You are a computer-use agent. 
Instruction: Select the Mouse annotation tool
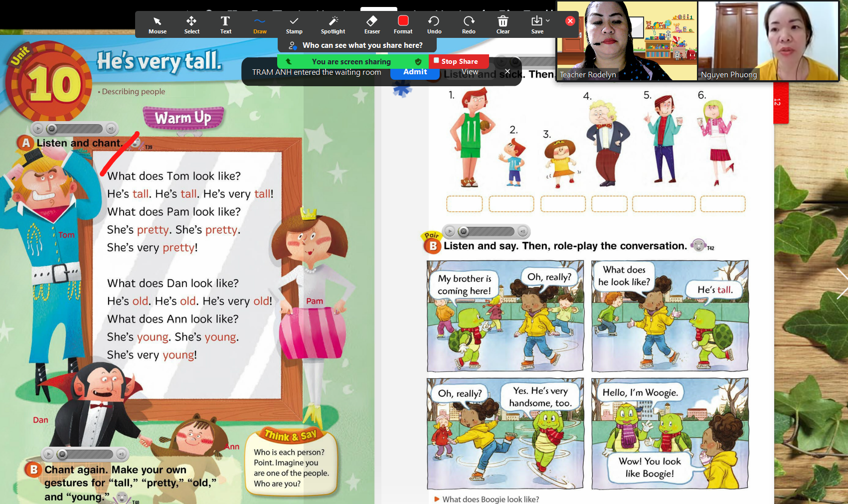click(158, 25)
